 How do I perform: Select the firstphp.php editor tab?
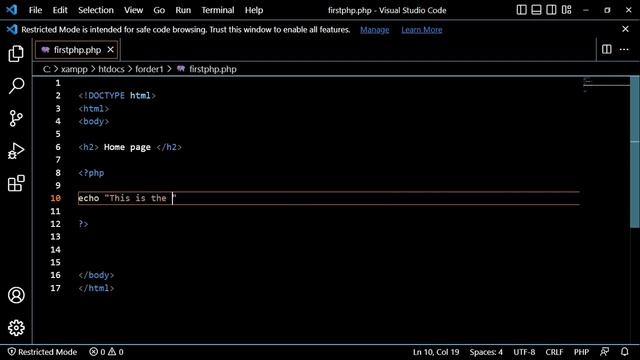pos(77,50)
